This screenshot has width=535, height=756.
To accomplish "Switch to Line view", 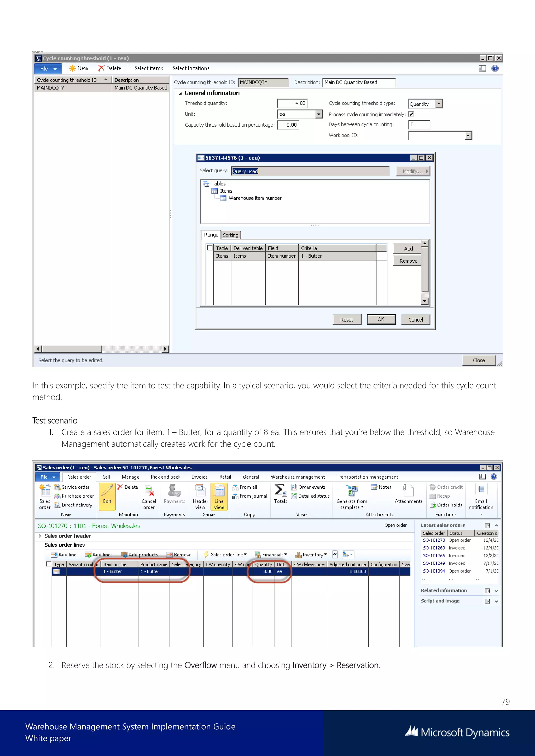I will point(219,497).
